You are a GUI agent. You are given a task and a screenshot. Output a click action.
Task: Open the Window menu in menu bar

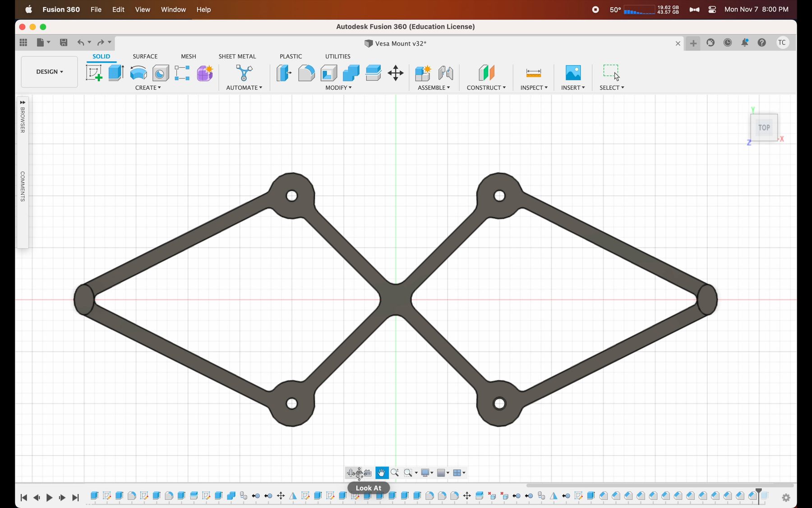click(x=173, y=9)
